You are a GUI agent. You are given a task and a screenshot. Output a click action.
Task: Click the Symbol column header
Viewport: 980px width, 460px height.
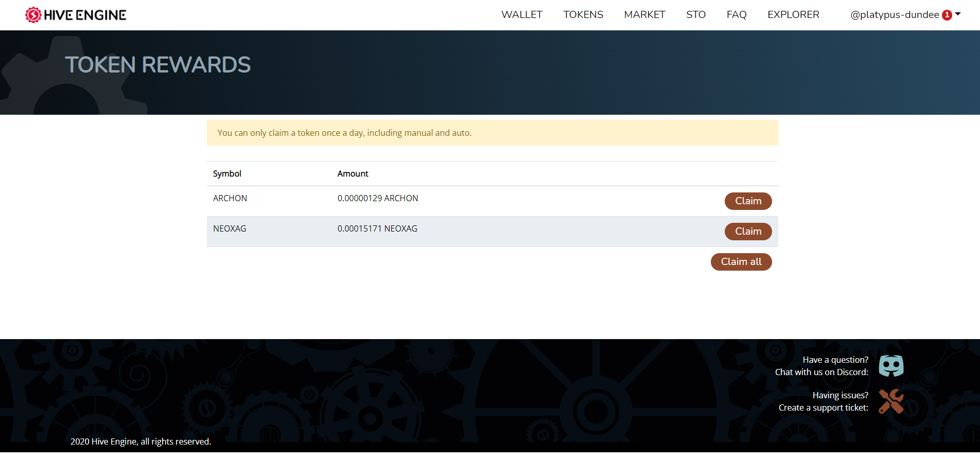pyautogui.click(x=227, y=174)
